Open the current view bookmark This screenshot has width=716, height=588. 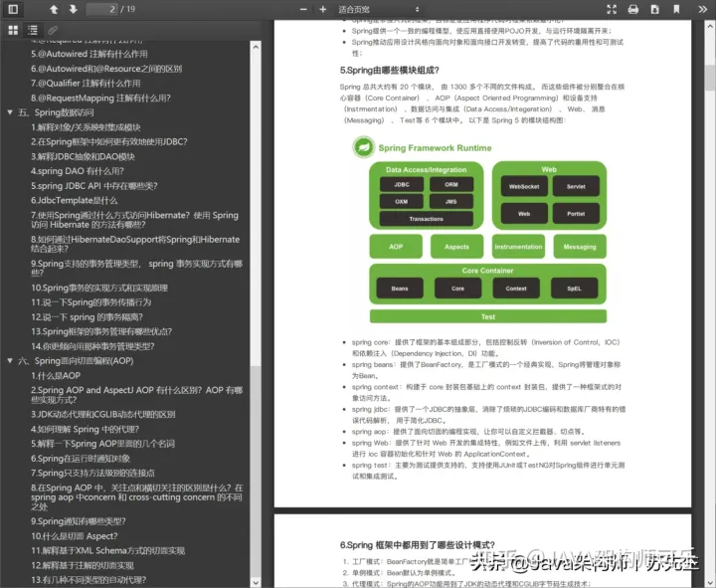(x=676, y=9)
